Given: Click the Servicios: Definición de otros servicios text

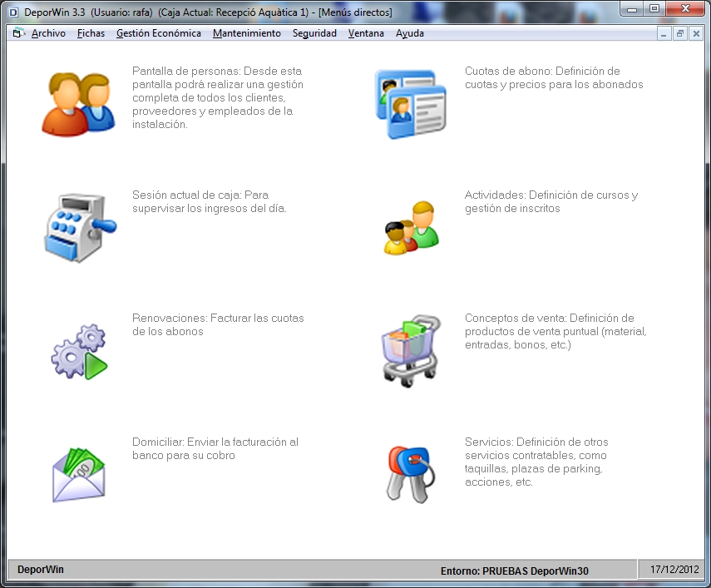Looking at the screenshot, I should [536, 462].
